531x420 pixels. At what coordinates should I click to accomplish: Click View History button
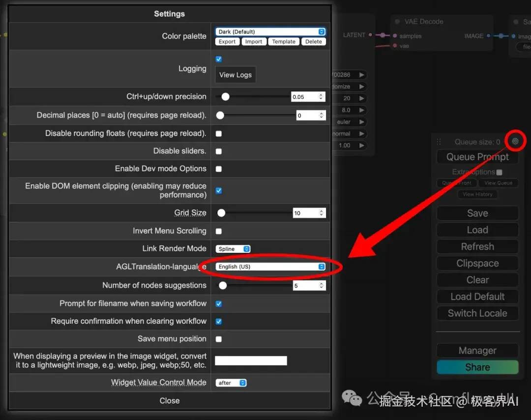coord(477,194)
